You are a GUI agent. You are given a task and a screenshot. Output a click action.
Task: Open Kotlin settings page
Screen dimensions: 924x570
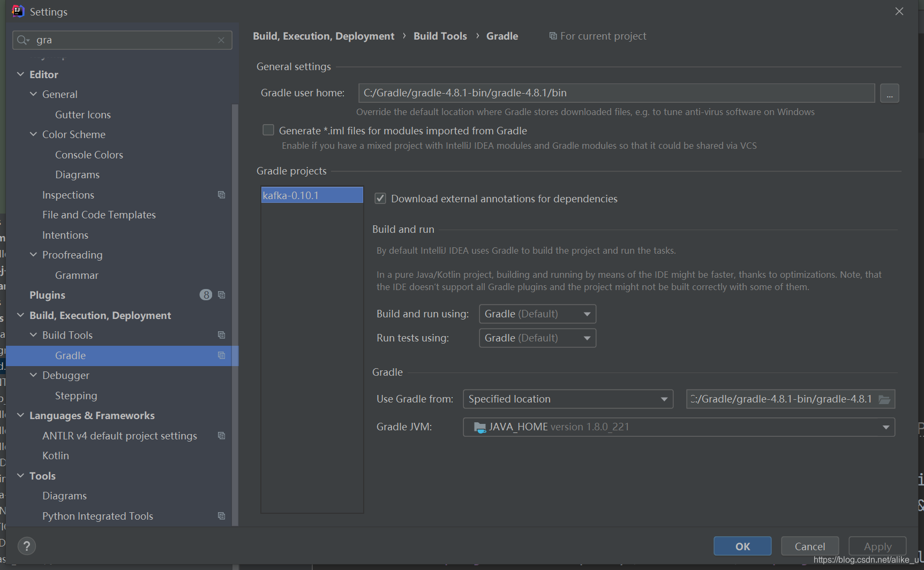tap(56, 455)
